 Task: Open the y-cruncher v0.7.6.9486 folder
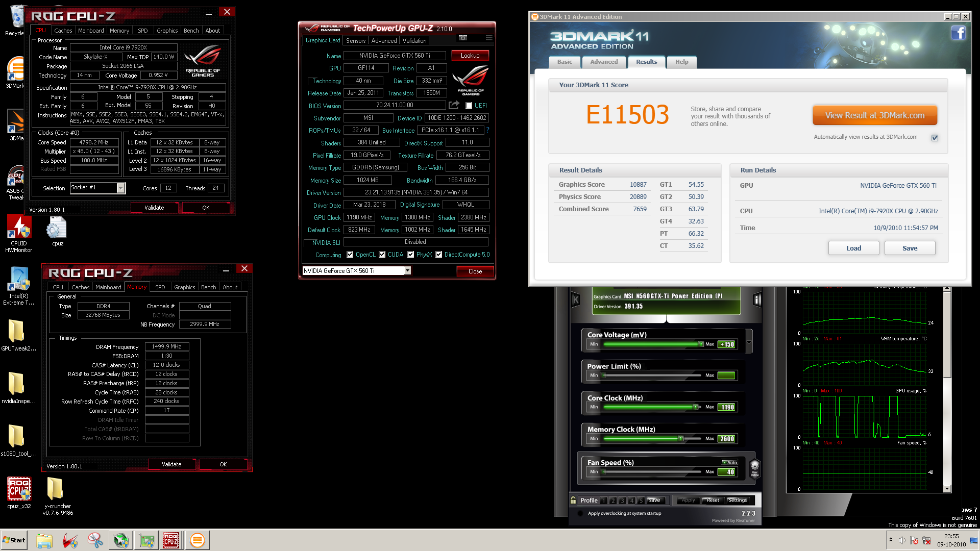(57, 496)
